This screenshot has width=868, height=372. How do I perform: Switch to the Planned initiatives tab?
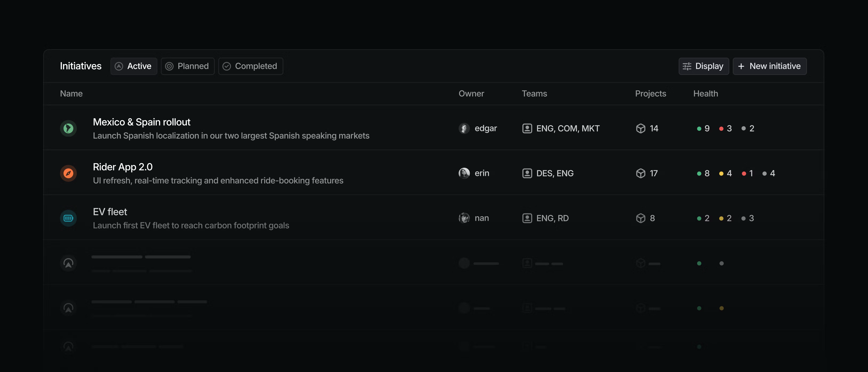pos(188,66)
